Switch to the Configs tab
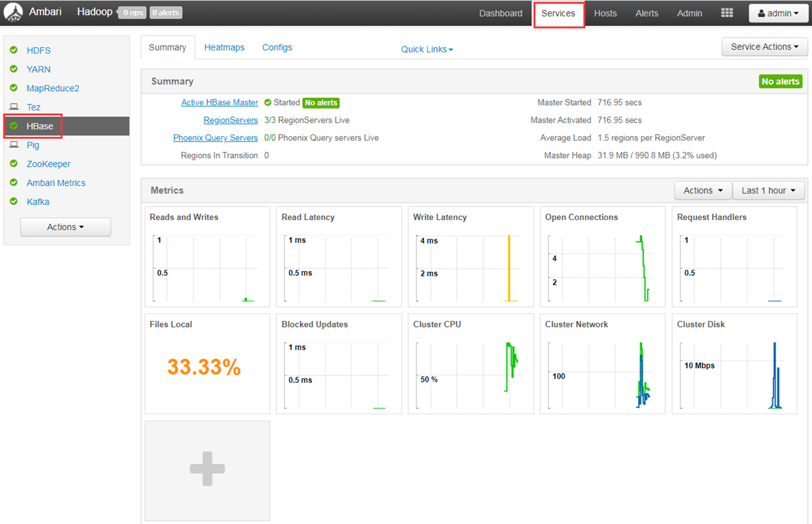812x524 pixels. pos(277,47)
